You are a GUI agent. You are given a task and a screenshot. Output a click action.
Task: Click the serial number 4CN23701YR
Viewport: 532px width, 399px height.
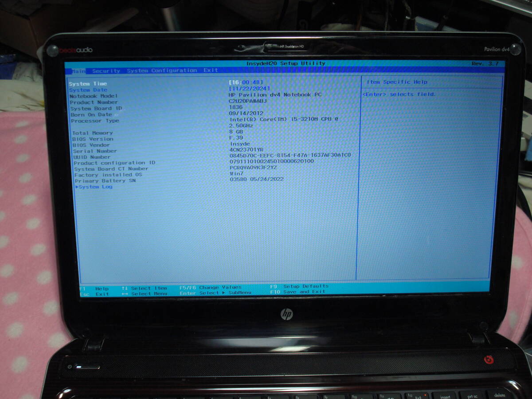pos(246,150)
